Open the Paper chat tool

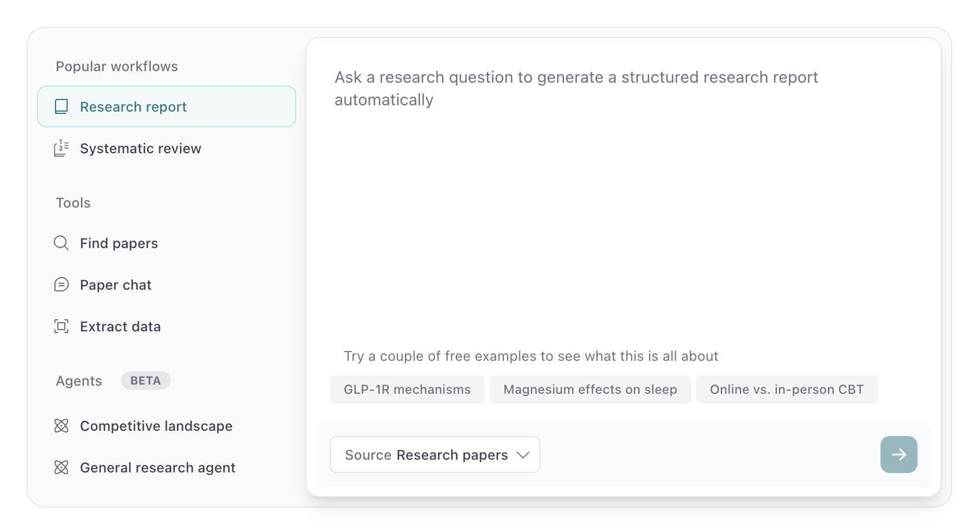[x=116, y=285]
